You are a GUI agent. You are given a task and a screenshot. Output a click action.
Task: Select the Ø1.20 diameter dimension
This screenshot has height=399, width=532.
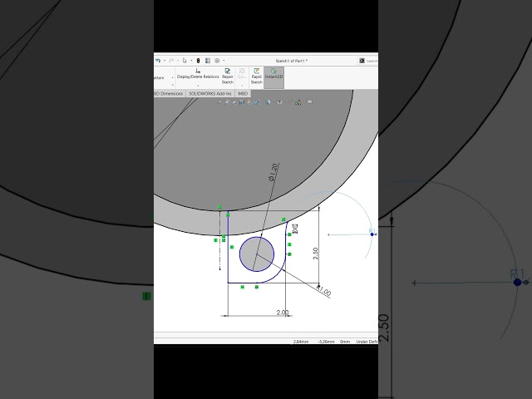pos(273,172)
